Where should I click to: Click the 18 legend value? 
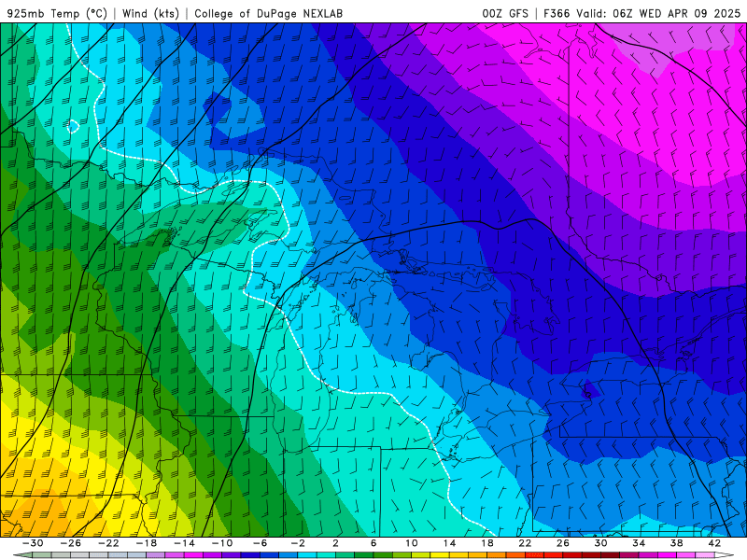click(486, 543)
